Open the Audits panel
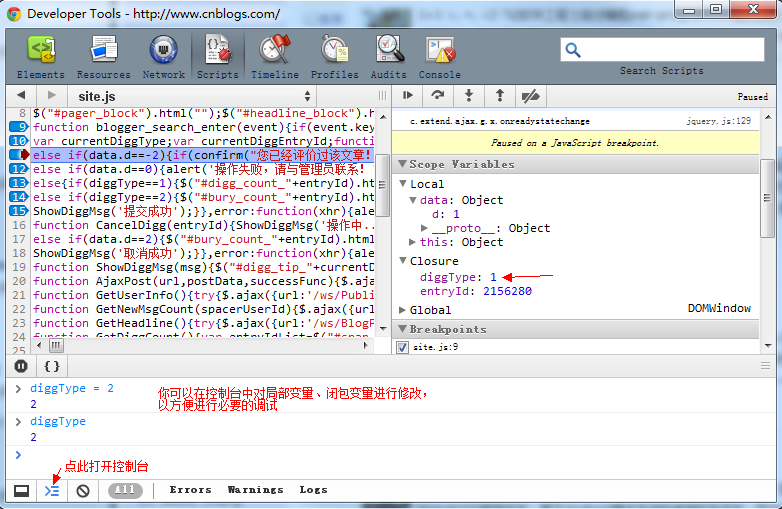782x509 pixels. pyautogui.click(x=389, y=57)
